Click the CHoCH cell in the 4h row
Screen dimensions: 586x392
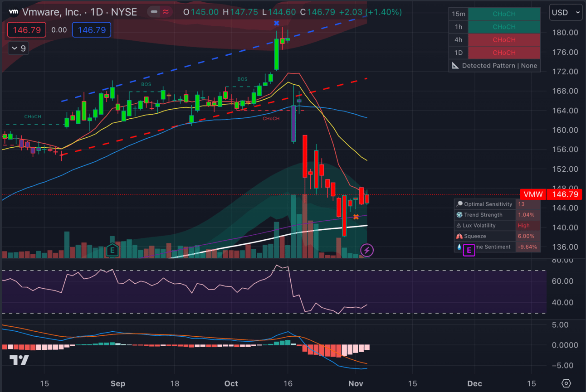pyautogui.click(x=504, y=40)
